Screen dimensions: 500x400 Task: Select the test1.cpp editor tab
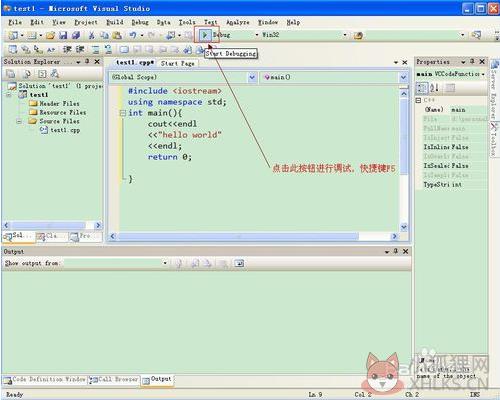click(x=135, y=63)
